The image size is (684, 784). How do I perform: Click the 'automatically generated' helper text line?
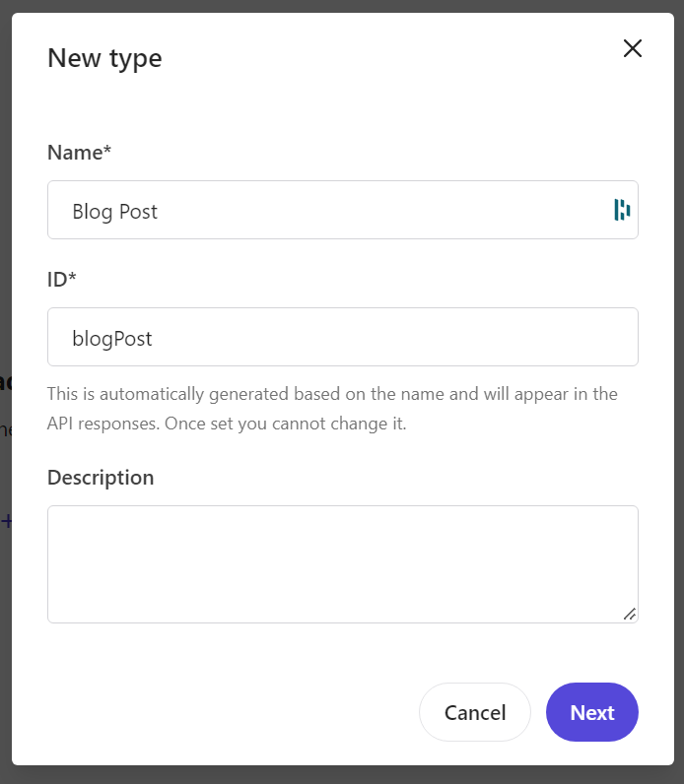tap(332, 395)
